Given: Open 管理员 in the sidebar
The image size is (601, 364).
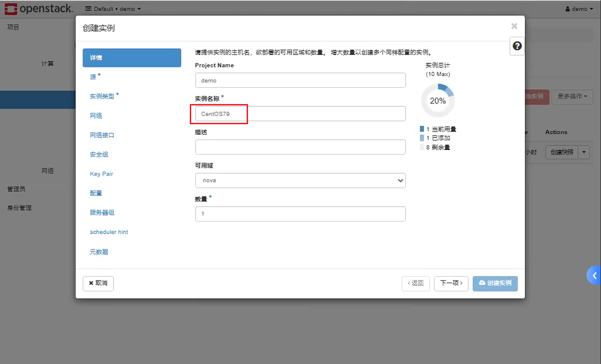Looking at the screenshot, I should [x=16, y=189].
